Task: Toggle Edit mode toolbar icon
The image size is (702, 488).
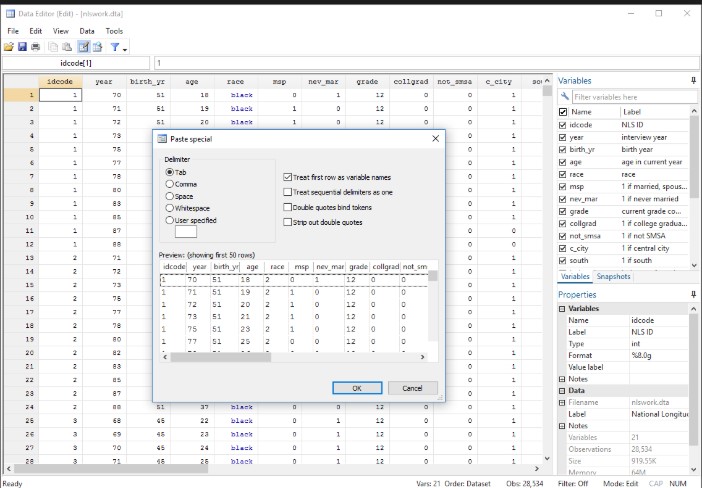Action: click(84, 47)
